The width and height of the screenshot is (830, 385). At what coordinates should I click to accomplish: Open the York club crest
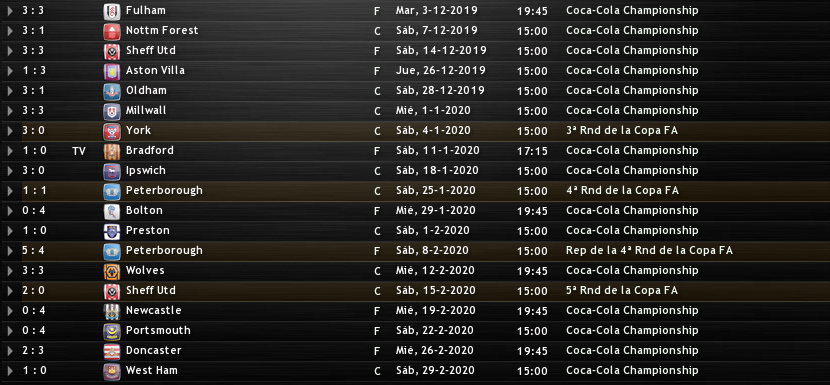click(112, 131)
